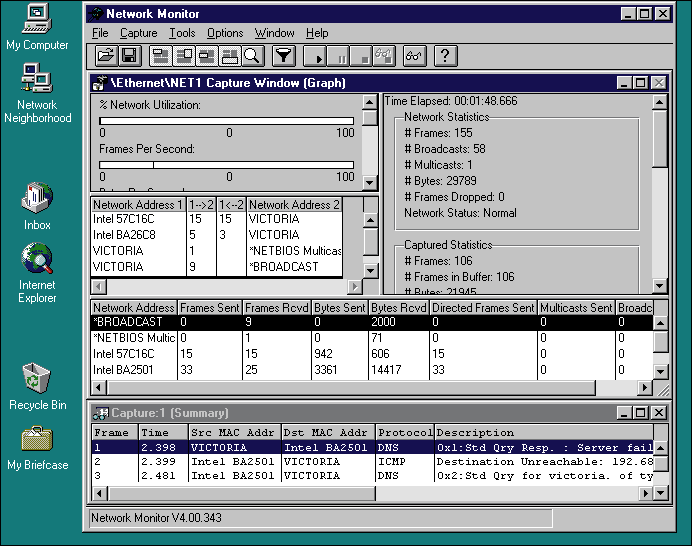Image resolution: width=692 pixels, height=546 pixels.
Task: Click the Description column header in Summary
Action: [544, 432]
